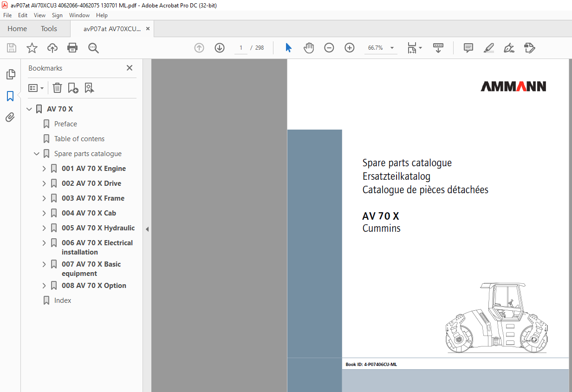This screenshot has width=572, height=392.
Task: Open the Help menu
Action: tap(102, 15)
